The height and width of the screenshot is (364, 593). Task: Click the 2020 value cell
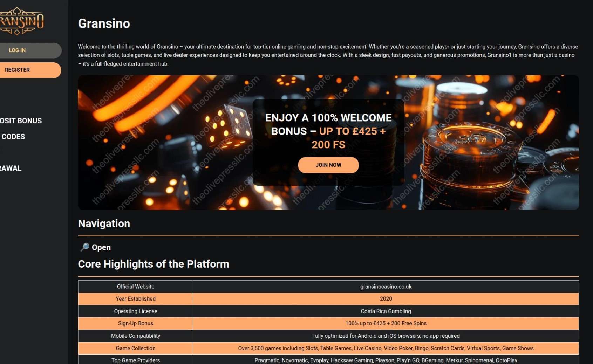(x=386, y=299)
